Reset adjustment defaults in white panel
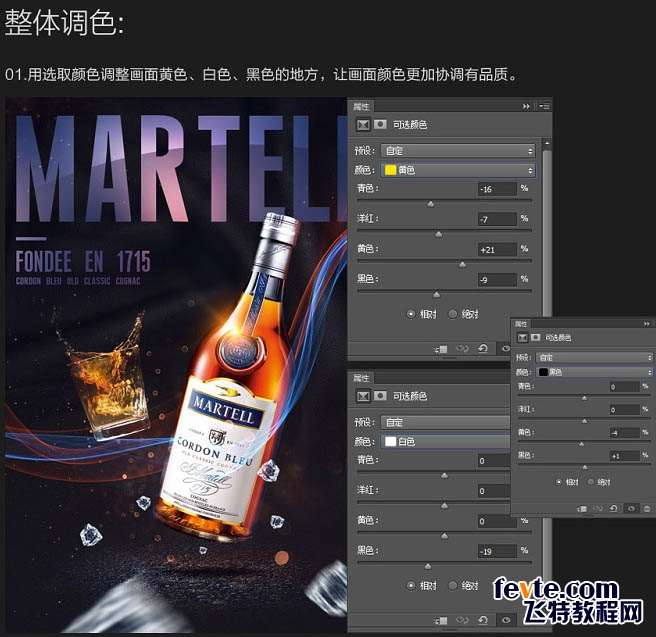This screenshot has height=637, width=656. (483, 620)
